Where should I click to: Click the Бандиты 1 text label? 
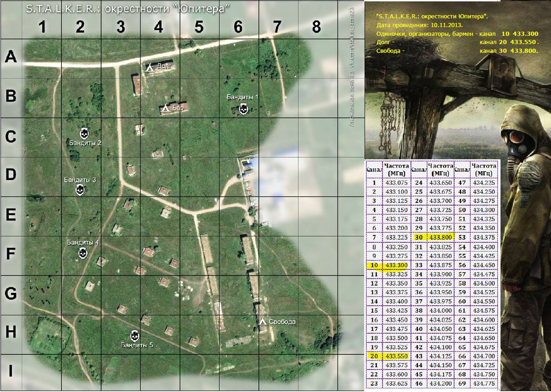243,97
